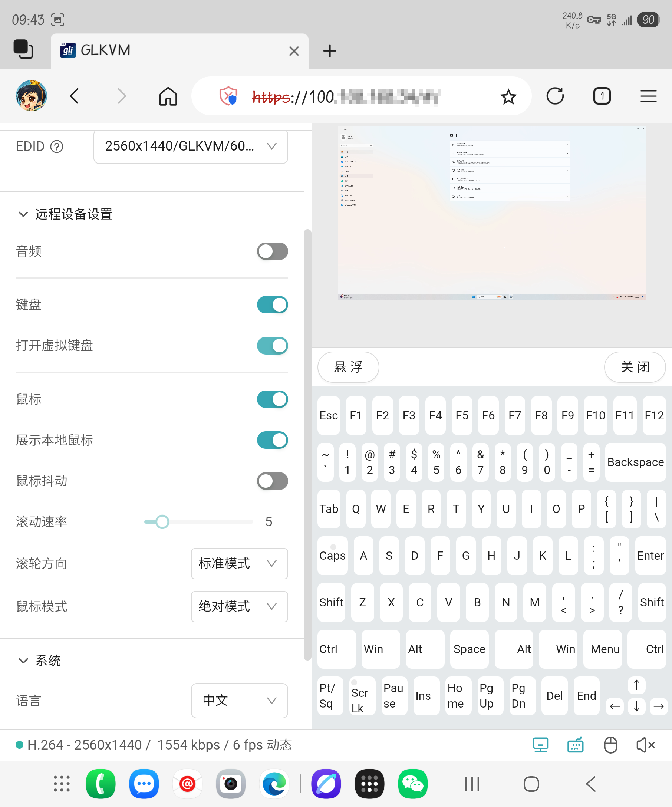Open the browser hamburger menu
The image size is (672, 807).
(648, 96)
